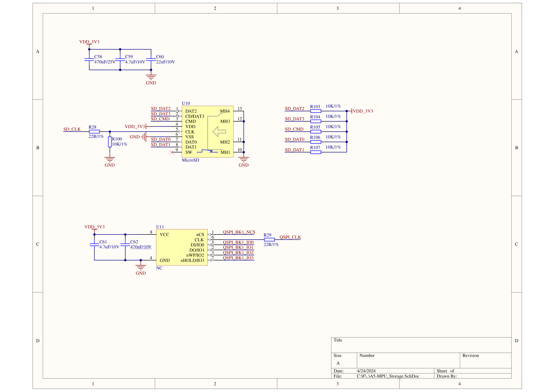The height and width of the screenshot is (392, 555).
Task: Select the R29 resistor body
Action: [269, 240]
